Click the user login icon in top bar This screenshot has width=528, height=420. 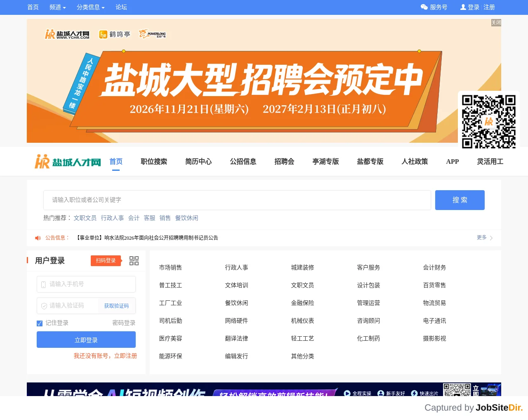click(x=463, y=7)
